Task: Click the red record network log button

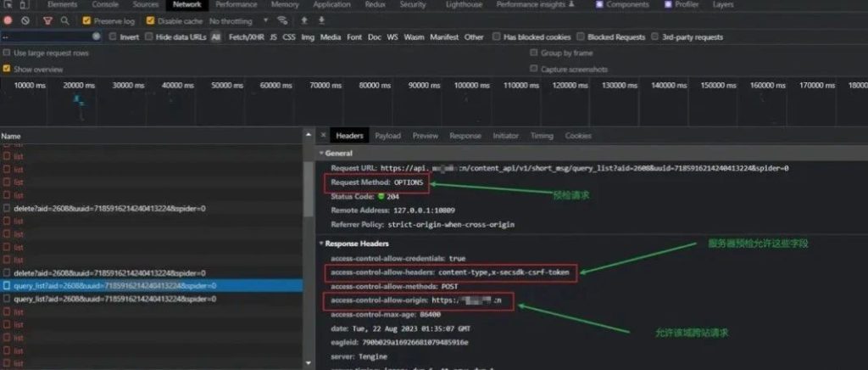Action: click(x=8, y=20)
